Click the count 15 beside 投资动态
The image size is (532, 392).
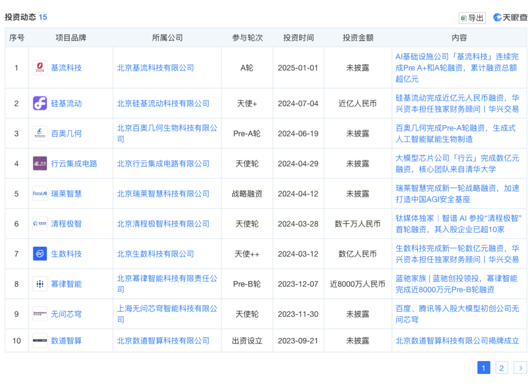point(42,17)
